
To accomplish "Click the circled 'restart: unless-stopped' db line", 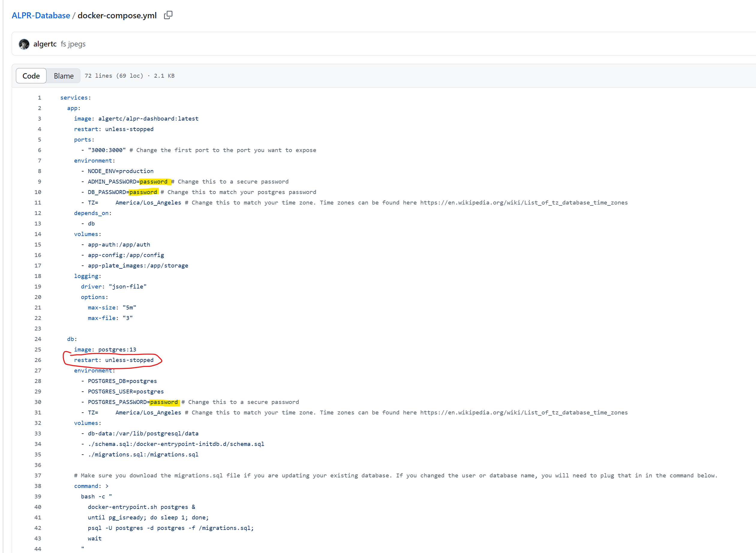I will click(114, 360).
